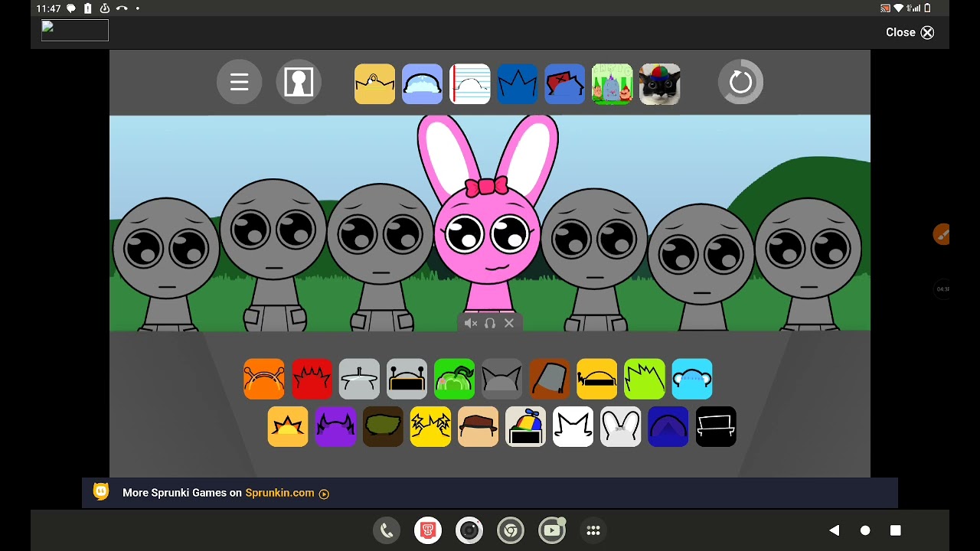Close the game overlay
The height and width of the screenshot is (551, 980).
point(910,32)
